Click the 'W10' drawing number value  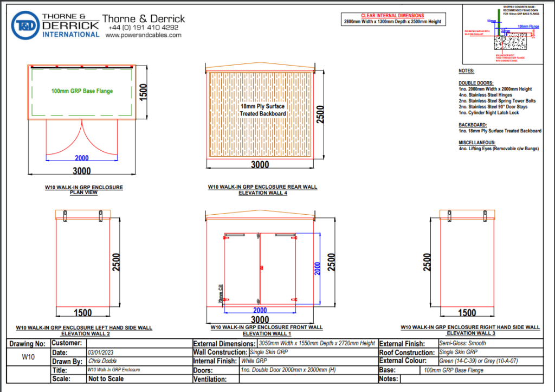(28, 357)
